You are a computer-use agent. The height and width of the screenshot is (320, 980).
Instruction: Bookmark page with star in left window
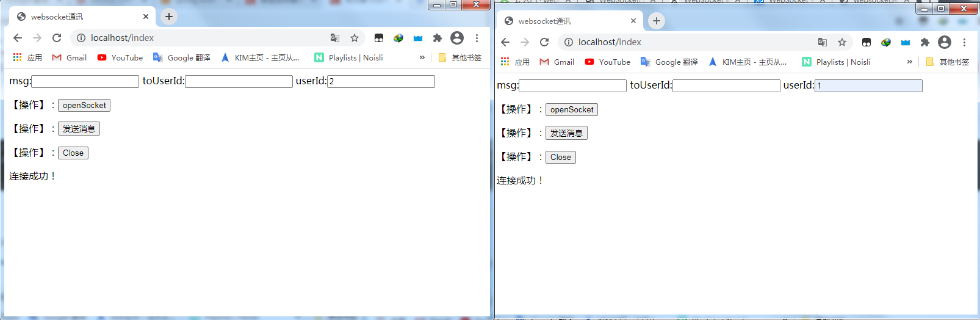point(355,38)
